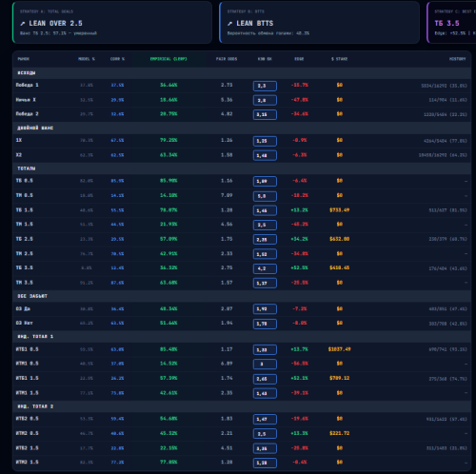The image size is (476, 474).
Task: Click the $1037.49 stake value
Action: click(340, 349)
